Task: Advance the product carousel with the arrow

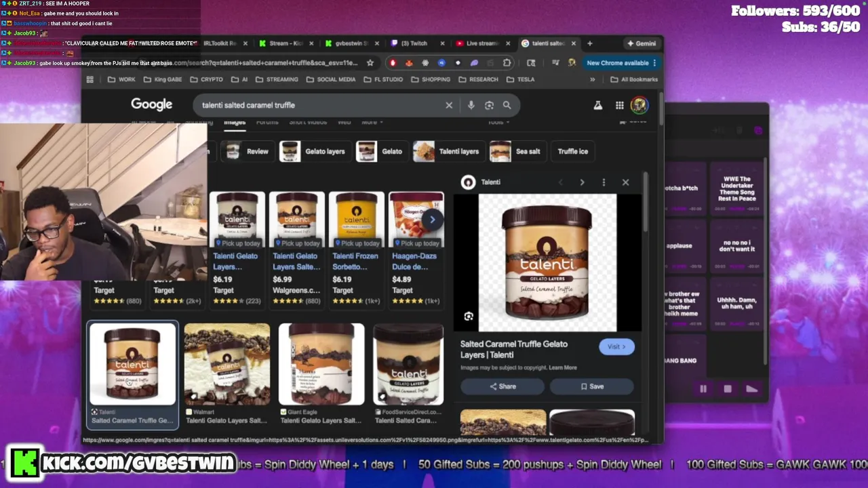Action: [x=432, y=219]
